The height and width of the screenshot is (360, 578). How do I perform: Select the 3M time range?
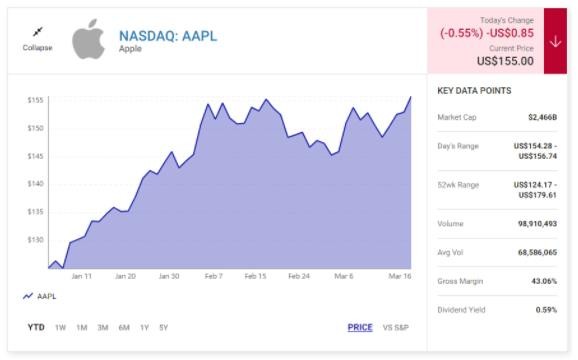(x=103, y=327)
